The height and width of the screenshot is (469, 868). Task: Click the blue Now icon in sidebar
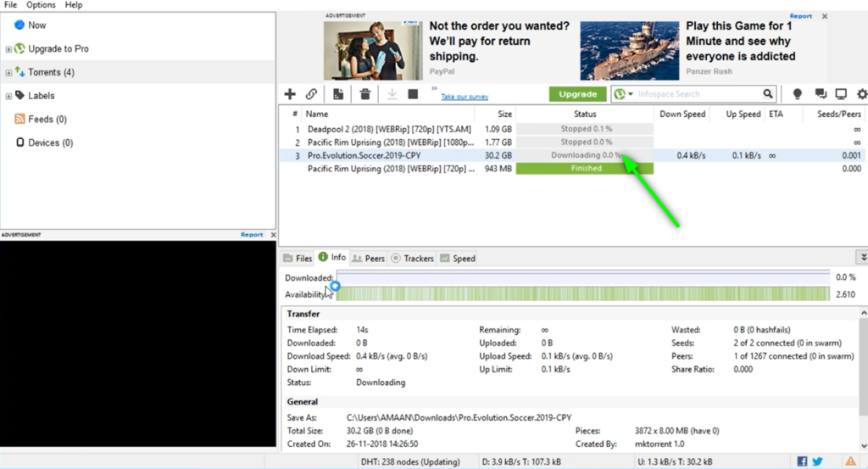(x=19, y=25)
